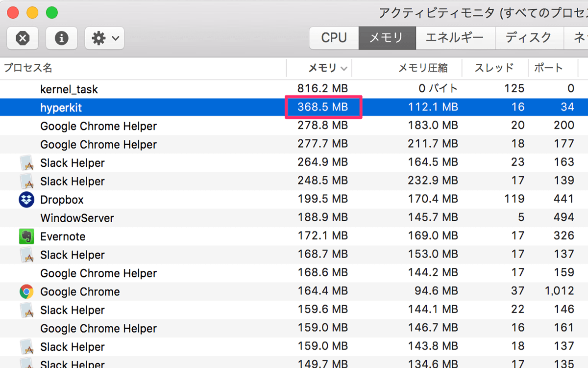588x368 pixels.
Task: Click the force quit process (X) toolbar icon
Action: click(23, 38)
